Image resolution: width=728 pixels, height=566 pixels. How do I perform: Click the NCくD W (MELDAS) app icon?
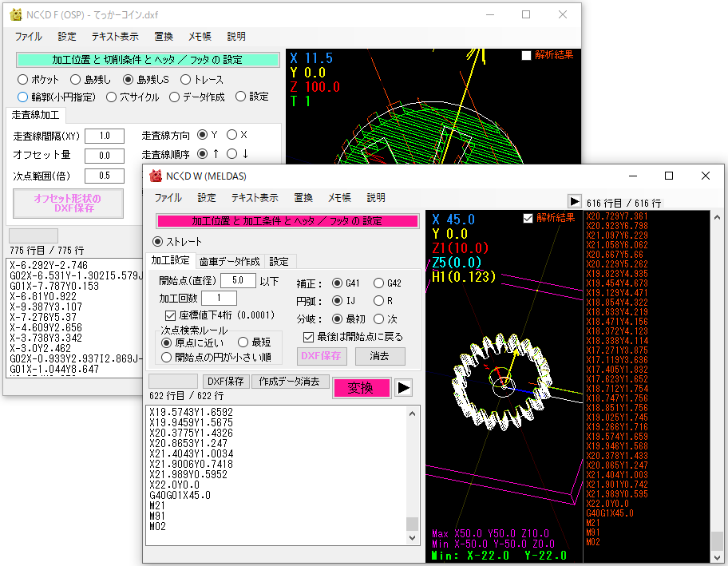pyautogui.click(x=156, y=176)
